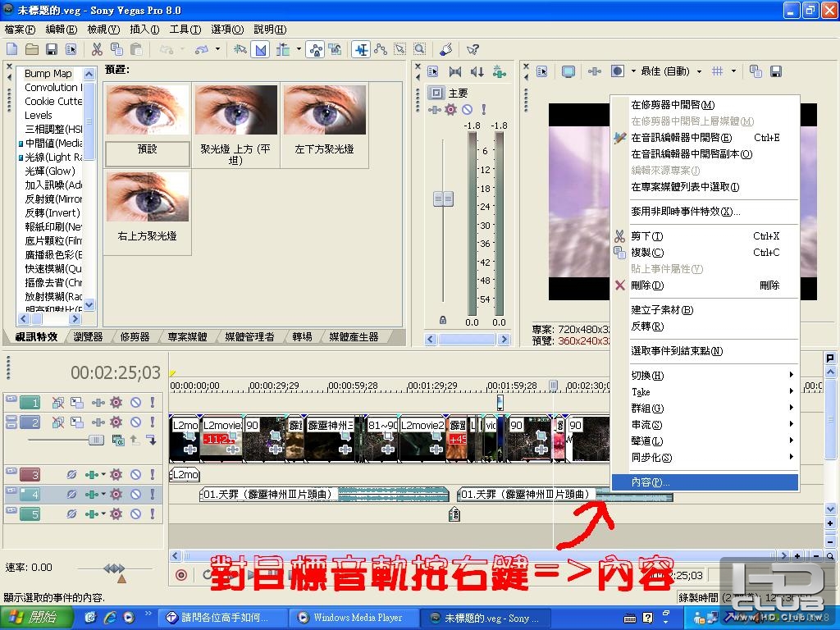Switch to the 專案媒體 tab

click(187, 337)
